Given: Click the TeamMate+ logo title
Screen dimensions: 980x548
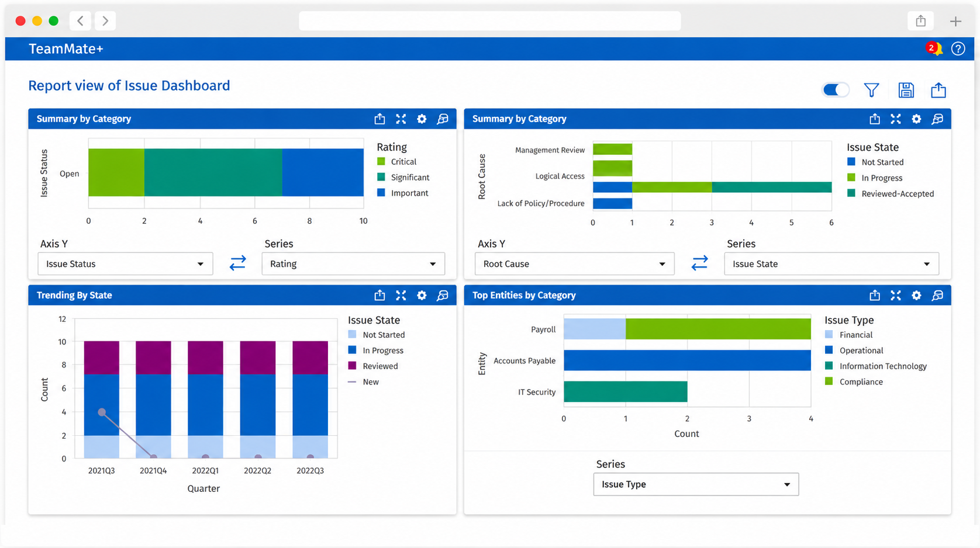Looking at the screenshot, I should point(66,48).
